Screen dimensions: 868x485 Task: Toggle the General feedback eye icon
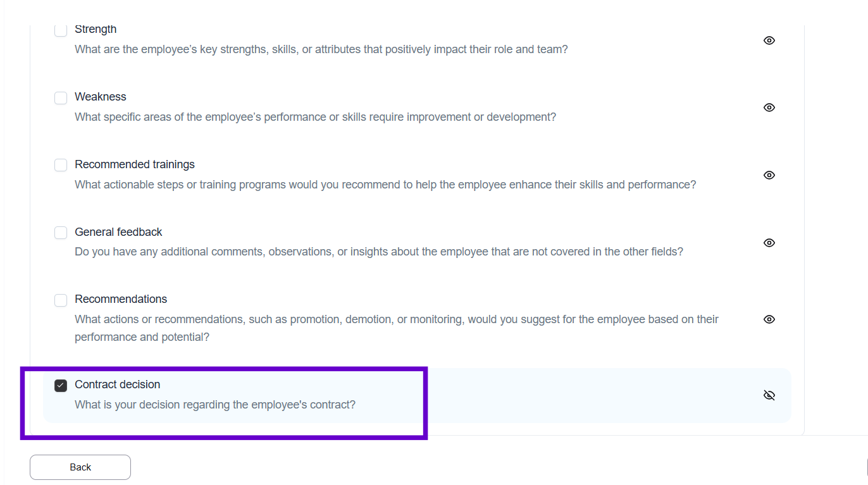click(769, 243)
